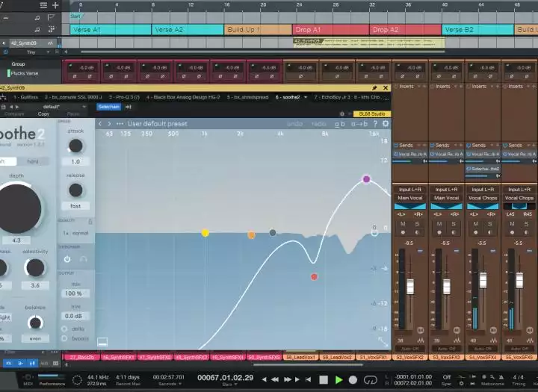Start playback with the green play button
Viewport: 538px width, 392px height.
point(338,379)
